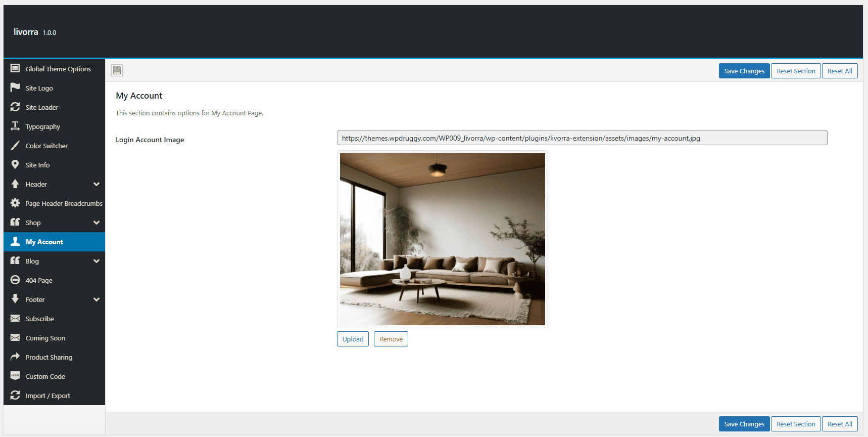Click the Page Header Breadcrumbs gear icon
Image resolution: width=868 pixels, height=437 pixels.
(15, 203)
